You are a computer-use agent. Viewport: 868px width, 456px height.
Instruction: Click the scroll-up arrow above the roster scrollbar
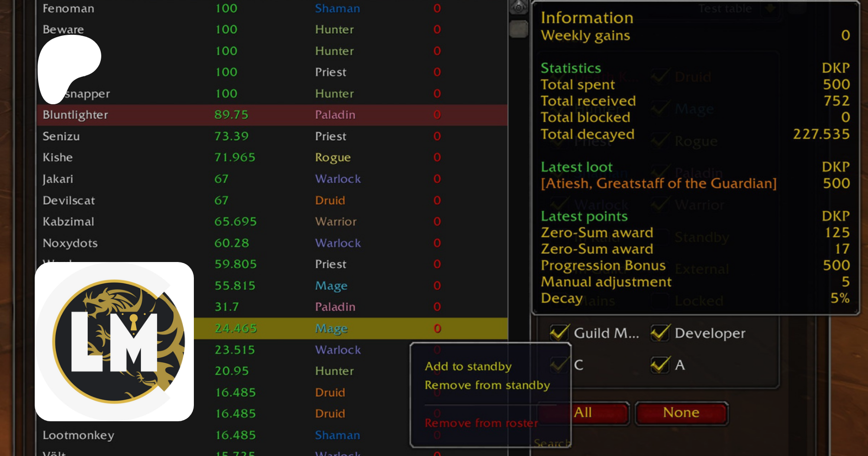point(519,7)
